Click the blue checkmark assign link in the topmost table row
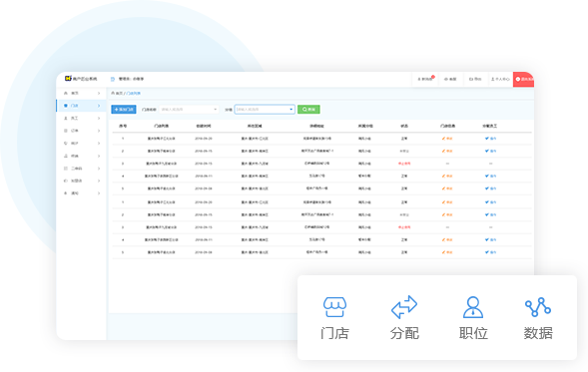This screenshot has height=372, width=588. point(490,139)
